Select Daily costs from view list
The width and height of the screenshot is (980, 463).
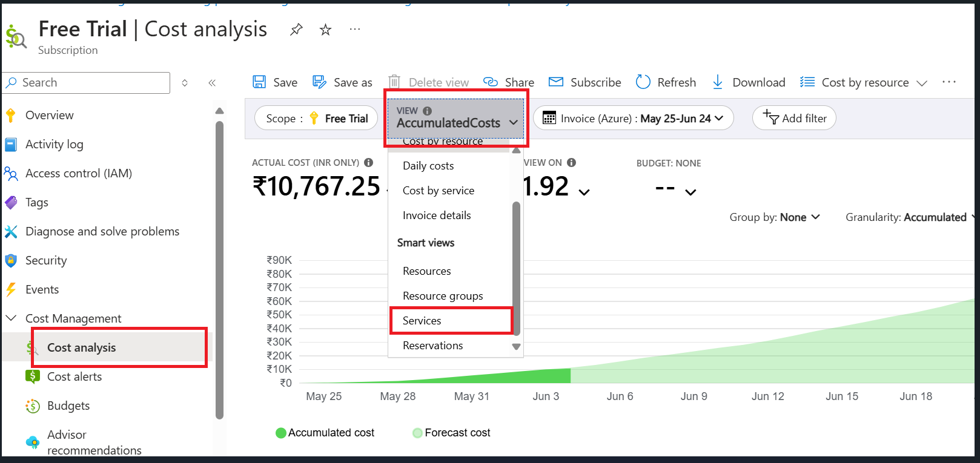pyautogui.click(x=428, y=166)
